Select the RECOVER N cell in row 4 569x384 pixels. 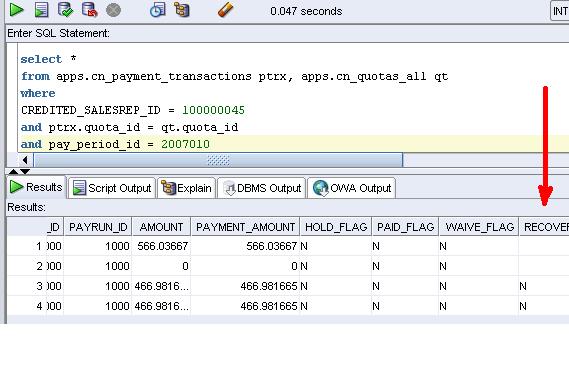click(x=544, y=306)
